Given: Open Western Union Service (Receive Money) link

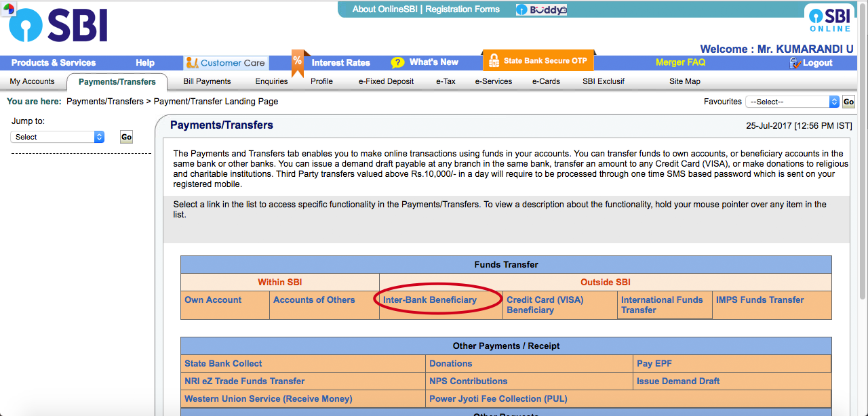Looking at the screenshot, I should click(269, 399).
